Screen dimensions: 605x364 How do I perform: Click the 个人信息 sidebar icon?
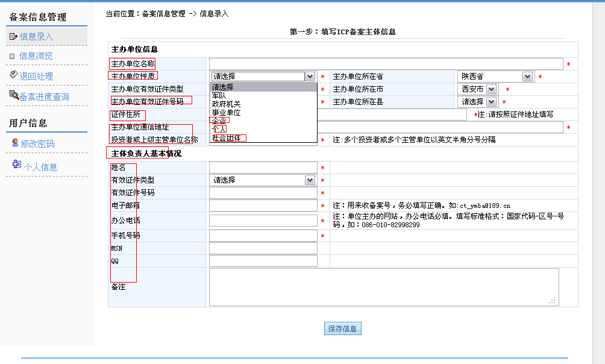coord(16,165)
